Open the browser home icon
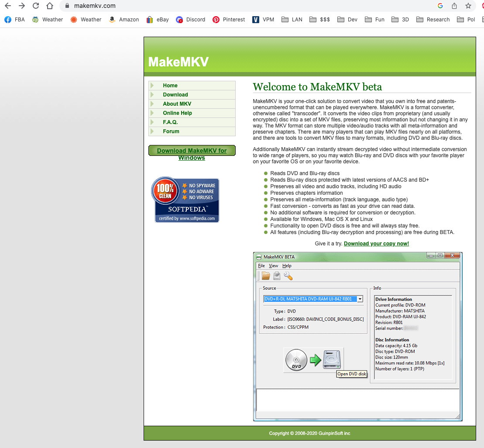The height and width of the screenshot is (448, 484). 50,6
